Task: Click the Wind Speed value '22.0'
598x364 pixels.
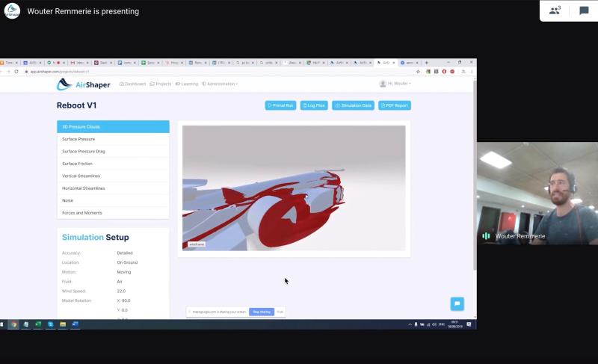Action: click(121, 291)
